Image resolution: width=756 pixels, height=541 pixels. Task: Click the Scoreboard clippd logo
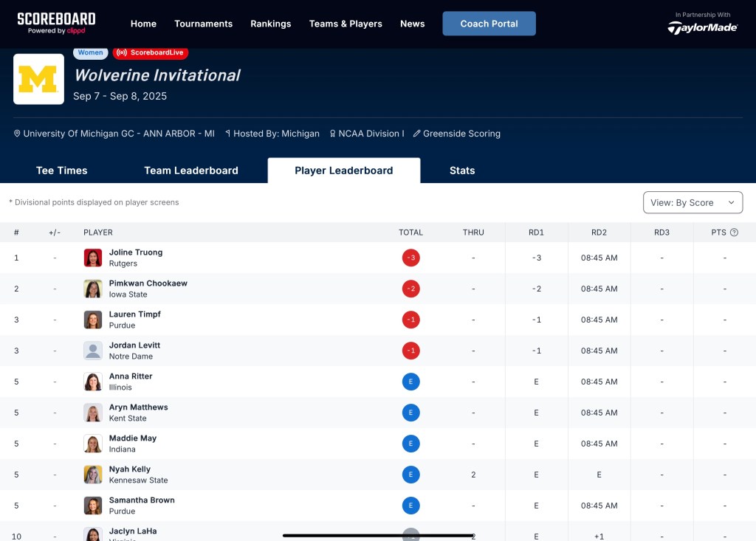click(x=56, y=23)
